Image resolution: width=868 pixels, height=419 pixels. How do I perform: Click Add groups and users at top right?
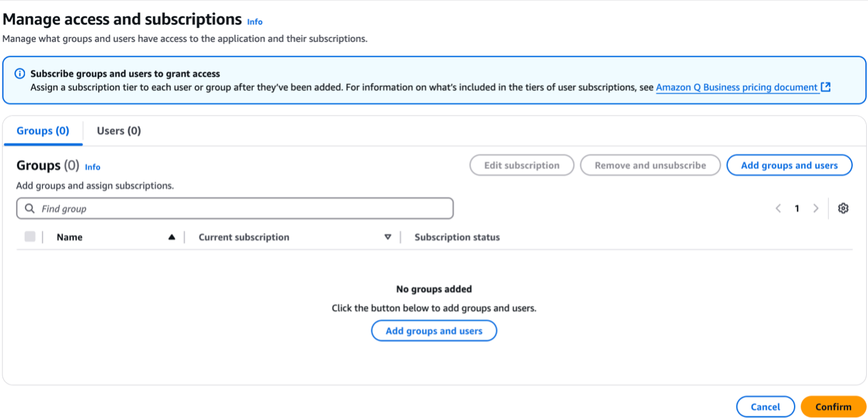pyautogui.click(x=789, y=165)
